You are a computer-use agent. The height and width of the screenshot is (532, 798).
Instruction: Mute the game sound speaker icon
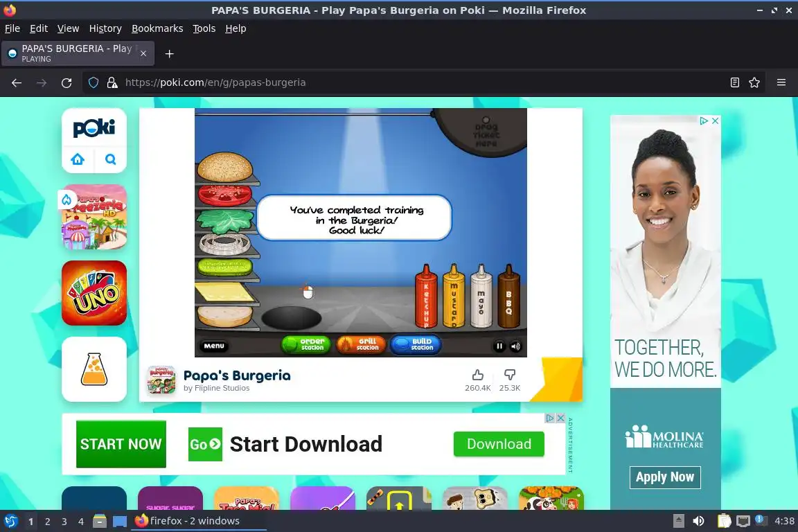pos(515,346)
